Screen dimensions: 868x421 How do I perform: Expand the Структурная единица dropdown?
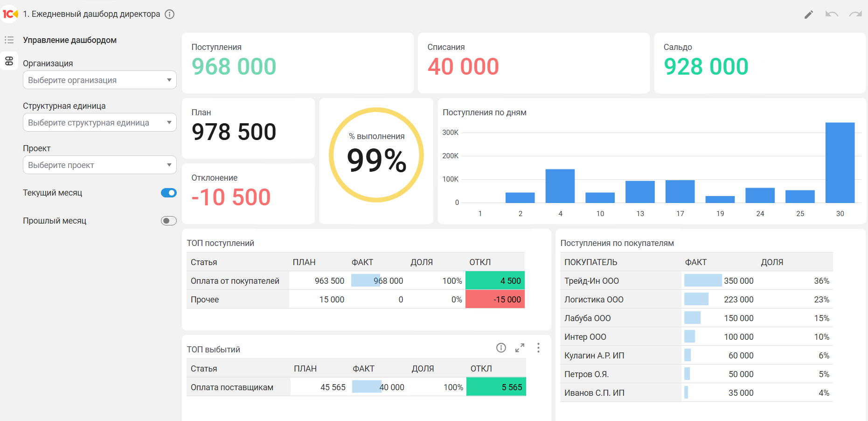tap(99, 122)
